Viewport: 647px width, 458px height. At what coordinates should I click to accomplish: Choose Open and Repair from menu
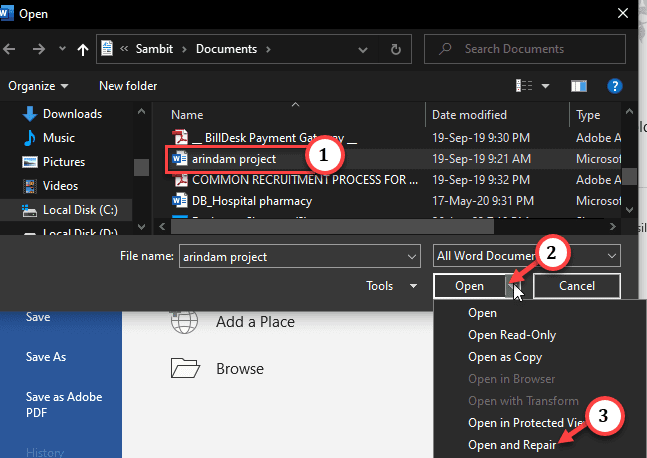click(x=512, y=445)
